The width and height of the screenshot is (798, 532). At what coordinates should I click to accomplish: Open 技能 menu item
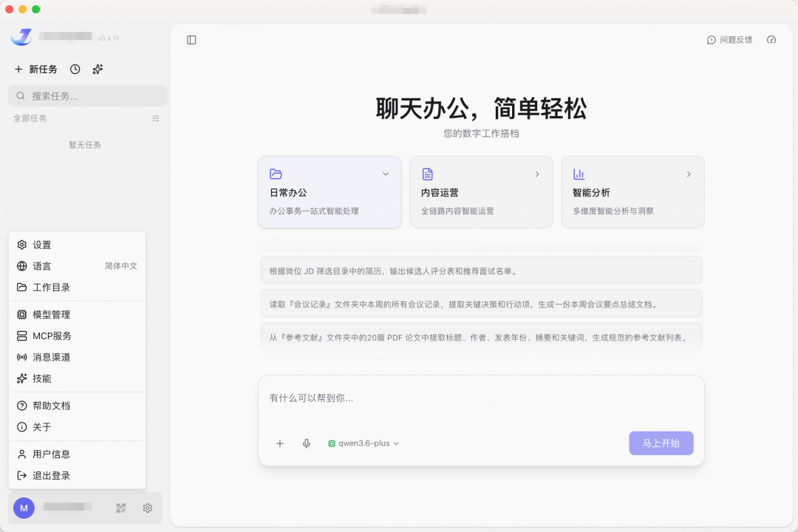[x=78, y=379]
